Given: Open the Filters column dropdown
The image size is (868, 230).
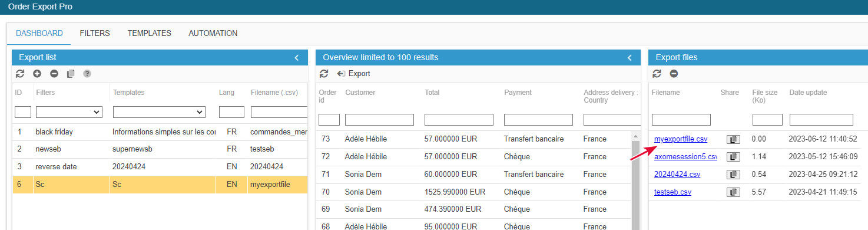Looking at the screenshot, I should (x=69, y=112).
